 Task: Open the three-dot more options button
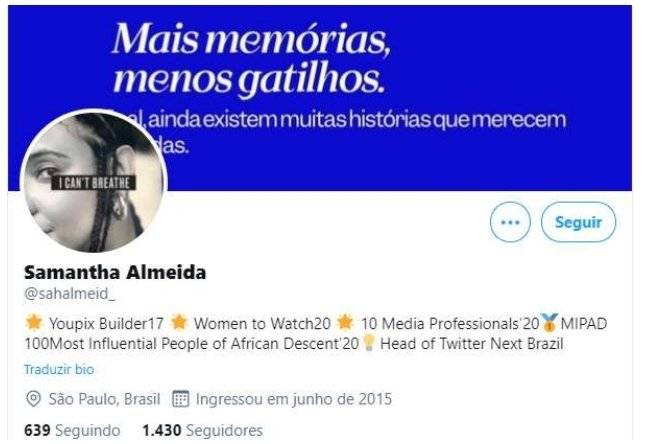[x=510, y=222]
